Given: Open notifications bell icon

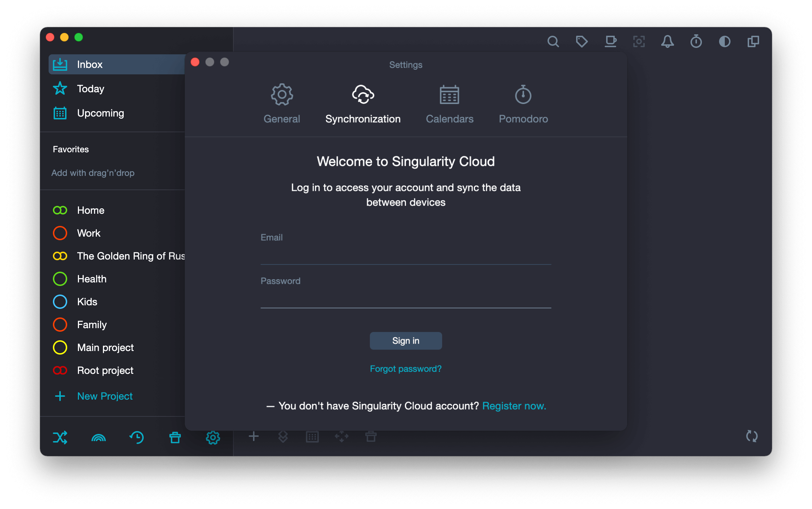Looking at the screenshot, I should pyautogui.click(x=667, y=41).
